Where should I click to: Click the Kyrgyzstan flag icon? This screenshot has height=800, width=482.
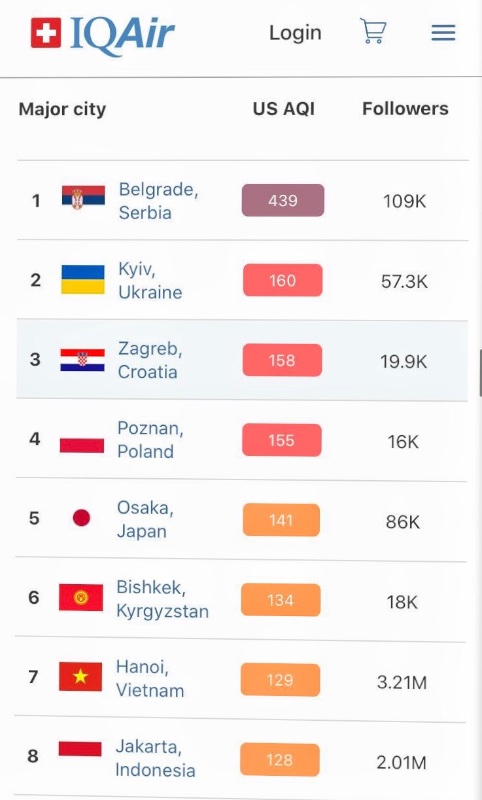click(x=81, y=597)
